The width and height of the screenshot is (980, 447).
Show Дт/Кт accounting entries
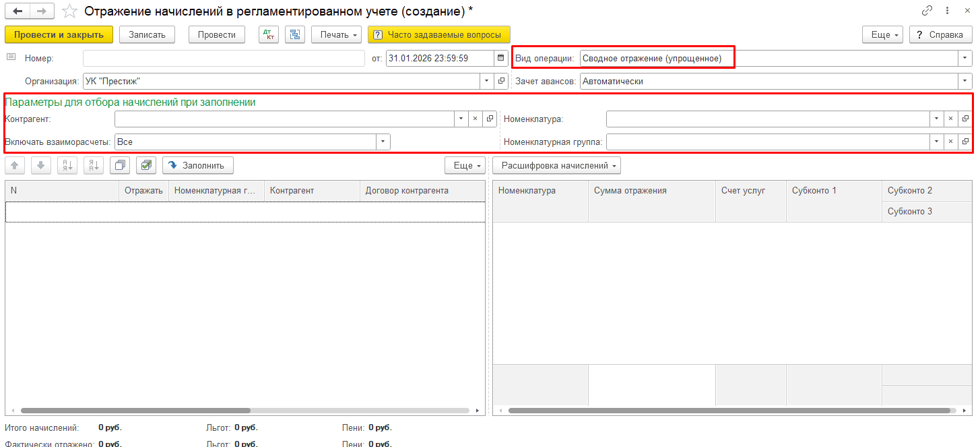point(269,35)
